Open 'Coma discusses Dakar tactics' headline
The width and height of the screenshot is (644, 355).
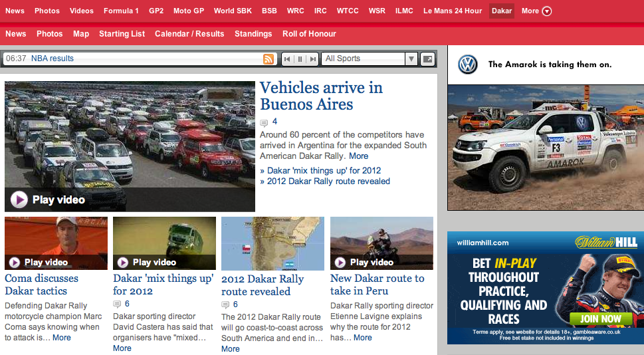click(x=41, y=285)
